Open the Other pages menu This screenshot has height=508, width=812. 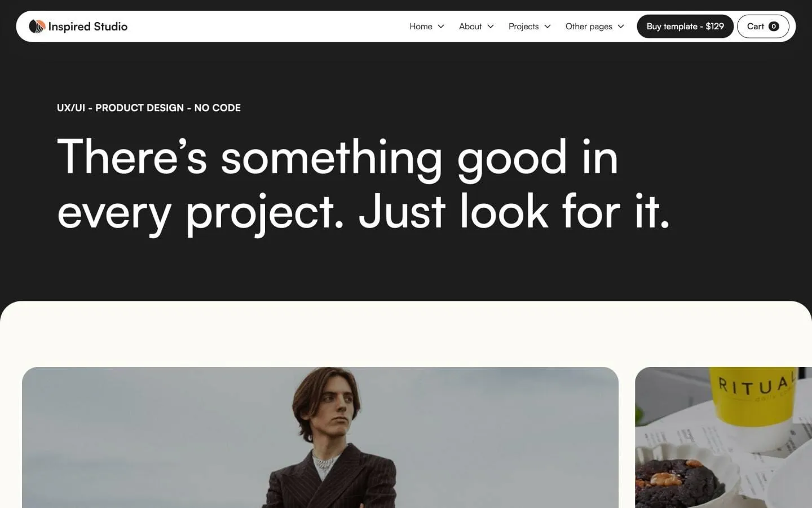point(595,26)
